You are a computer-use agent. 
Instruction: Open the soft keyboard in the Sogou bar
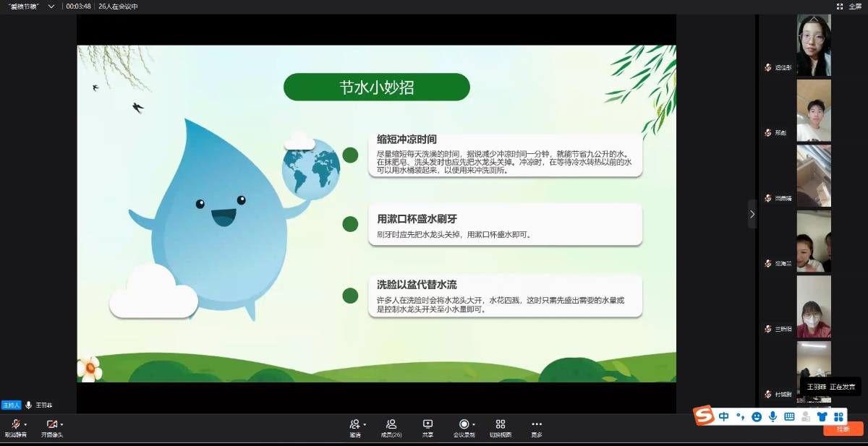pos(789,416)
